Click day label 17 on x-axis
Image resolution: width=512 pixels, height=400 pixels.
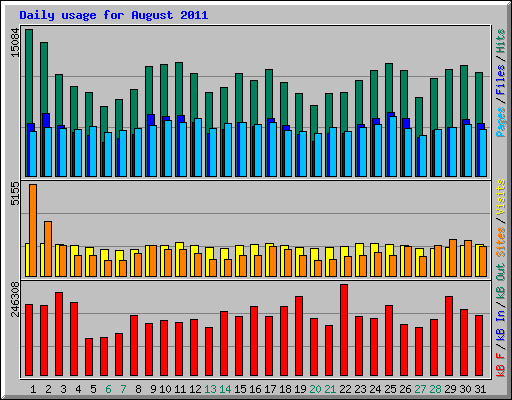(x=270, y=389)
